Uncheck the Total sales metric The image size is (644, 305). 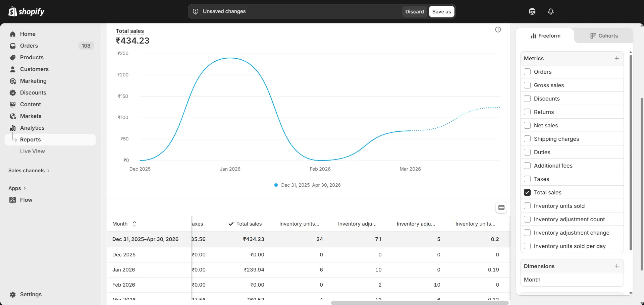point(527,192)
